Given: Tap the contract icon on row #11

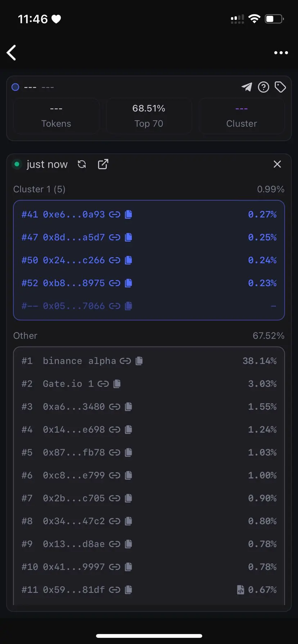Looking at the screenshot, I should tap(240, 590).
